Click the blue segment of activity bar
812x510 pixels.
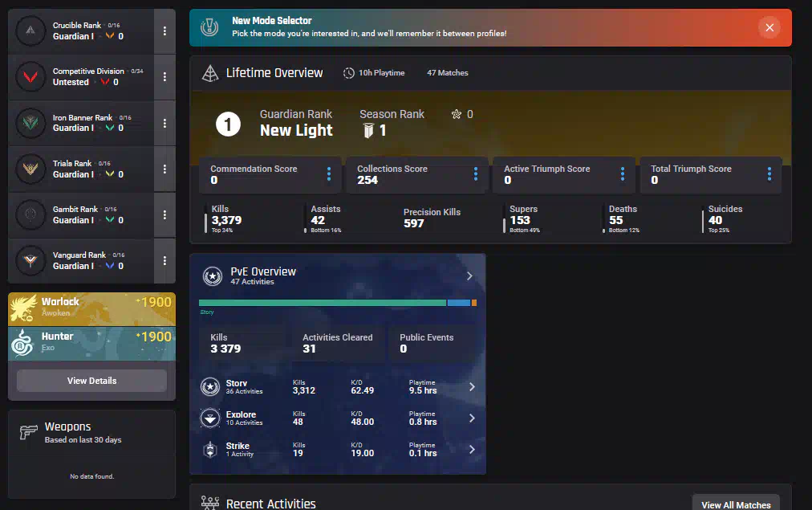tap(459, 303)
